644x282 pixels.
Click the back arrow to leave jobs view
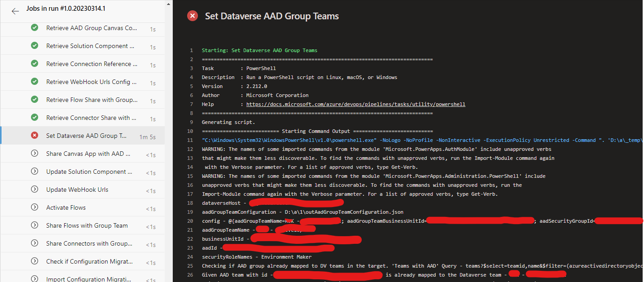tap(15, 11)
